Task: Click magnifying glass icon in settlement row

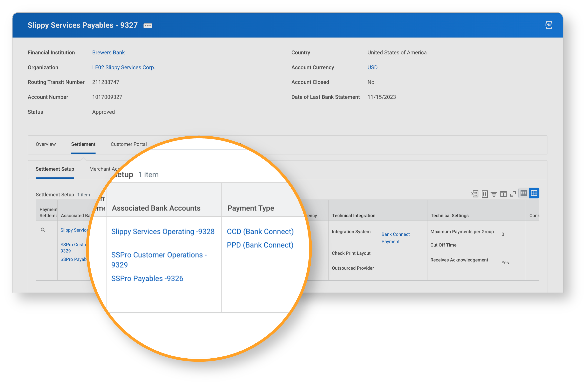Action: coord(43,230)
